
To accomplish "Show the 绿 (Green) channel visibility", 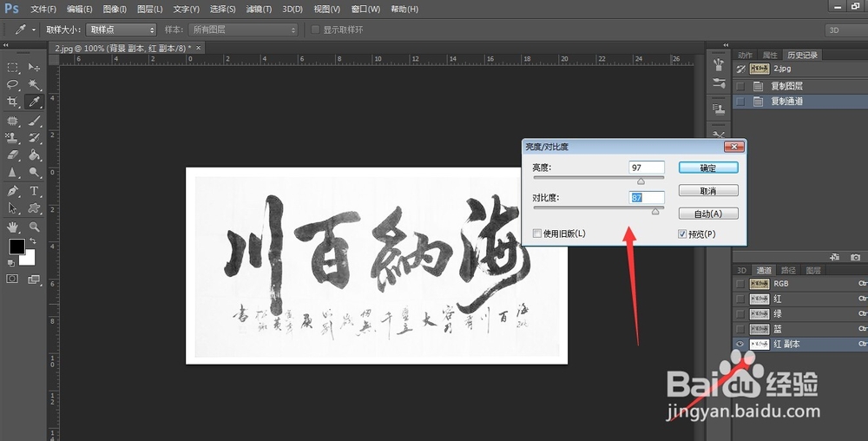I will (x=740, y=313).
